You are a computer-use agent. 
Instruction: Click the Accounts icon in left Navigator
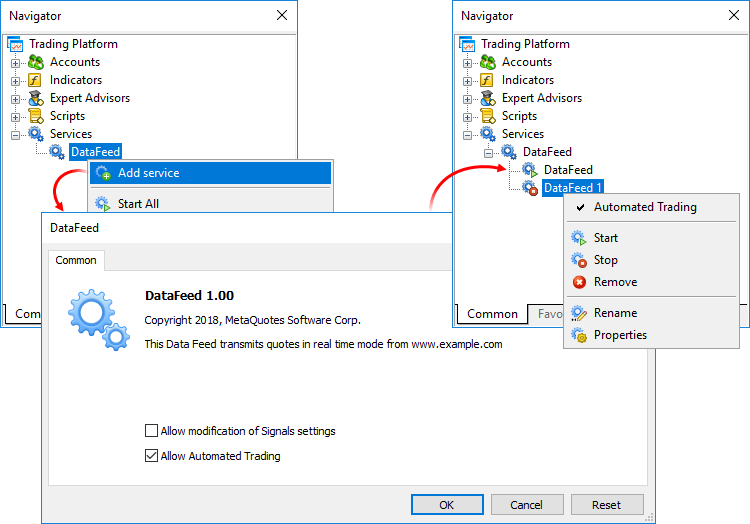tap(37, 62)
